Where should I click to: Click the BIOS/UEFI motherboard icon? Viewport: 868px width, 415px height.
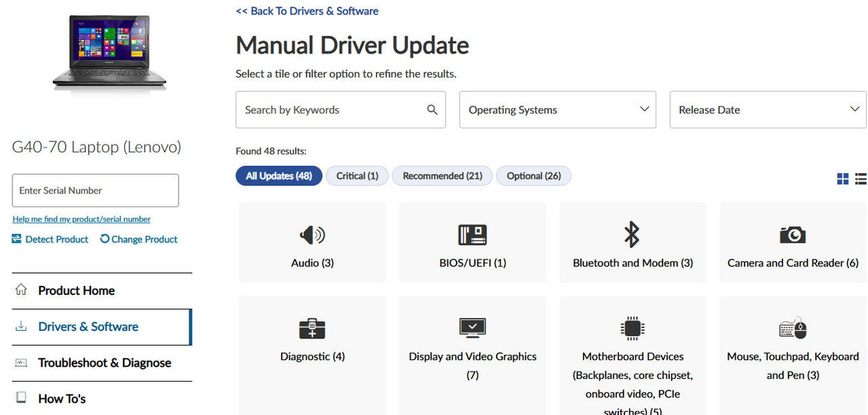coord(472,235)
